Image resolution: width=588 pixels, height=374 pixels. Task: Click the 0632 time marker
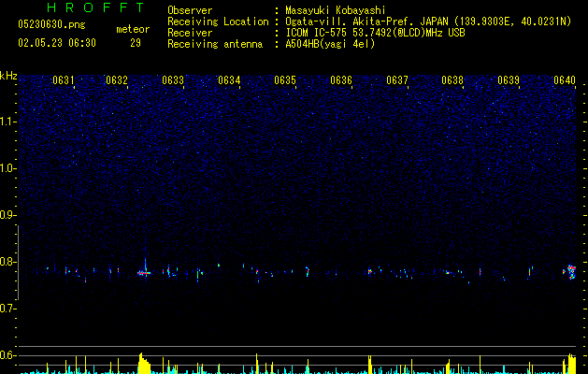[x=117, y=80]
